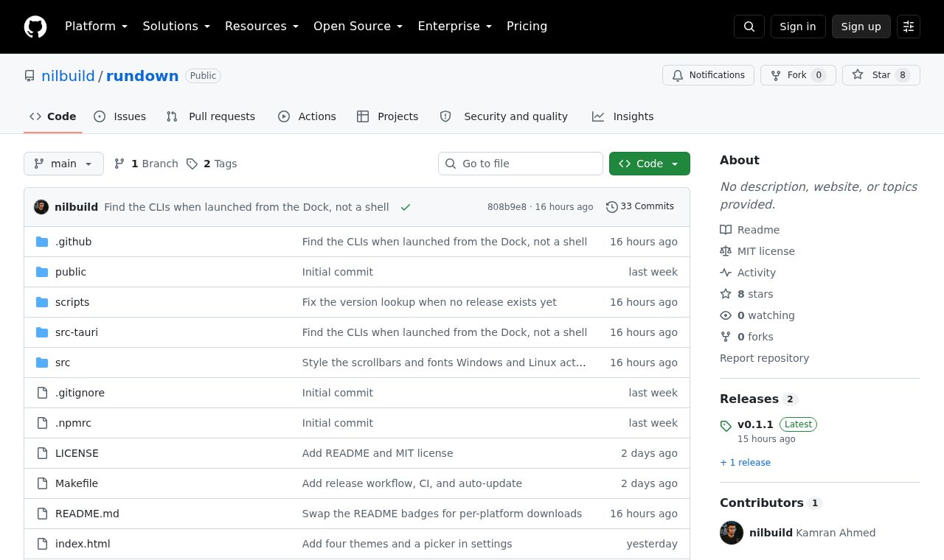Select the Code repository tab
Viewport: 944px width, 560px height.
pos(53,116)
